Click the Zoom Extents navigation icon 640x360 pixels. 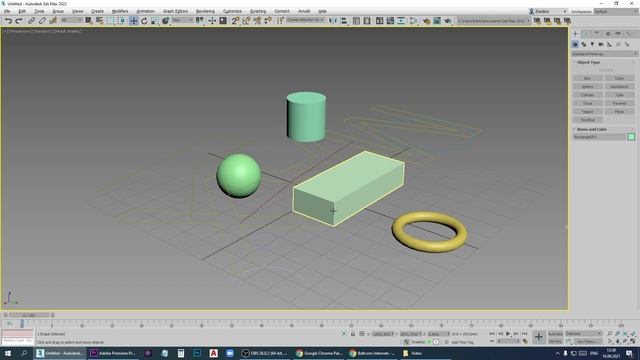click(x=625, y=333)
